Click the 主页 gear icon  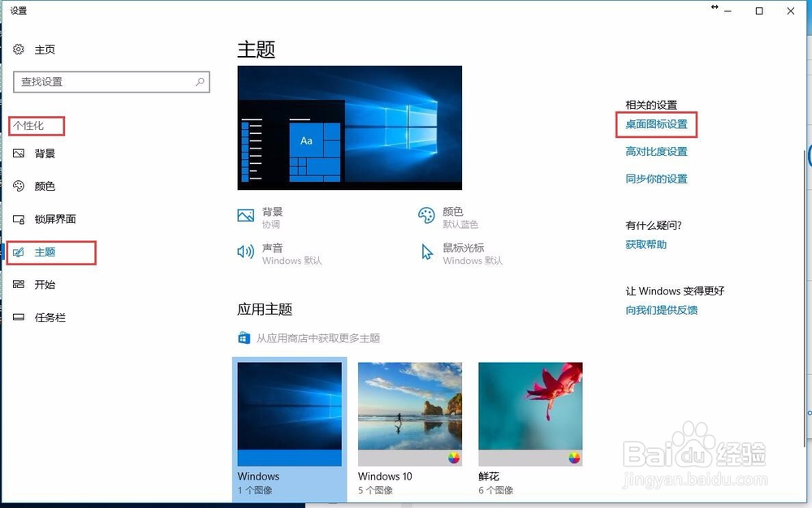18,50
